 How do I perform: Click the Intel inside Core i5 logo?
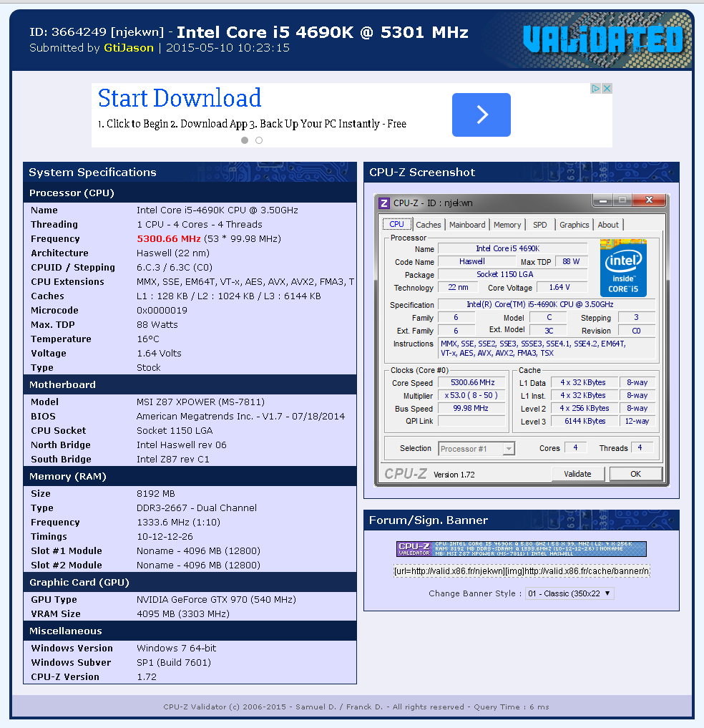[623, 268]
